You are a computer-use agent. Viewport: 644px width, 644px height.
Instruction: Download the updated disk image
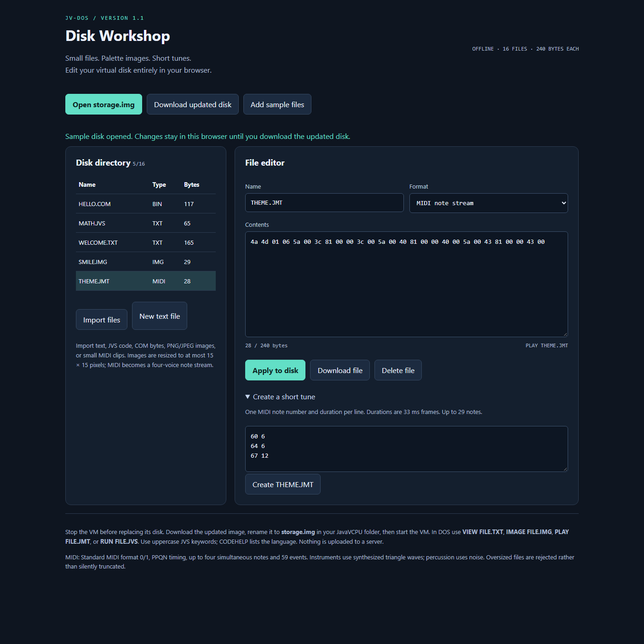[193, 104]
